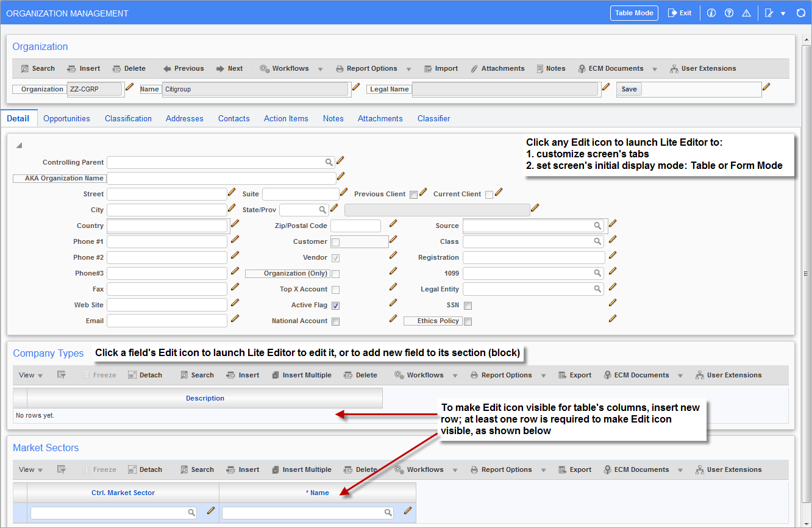Switch to the Addresses tab
The width and height of the screenshot is (812, 528).
click(x=185, y=118)
